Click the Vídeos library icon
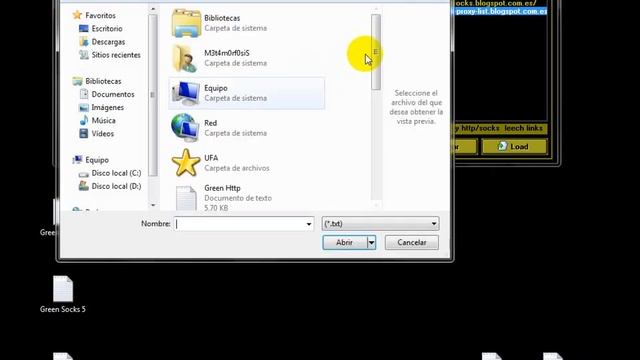640x360 pixels. tap(84, 133)
